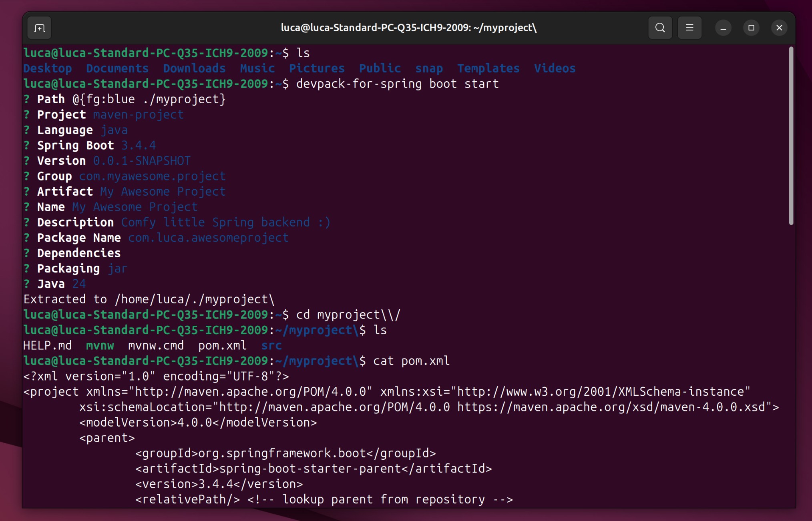Click the 'org.springframework.boot' groupId line
Viewport: 812px width, 521px height.
point(285,453)
